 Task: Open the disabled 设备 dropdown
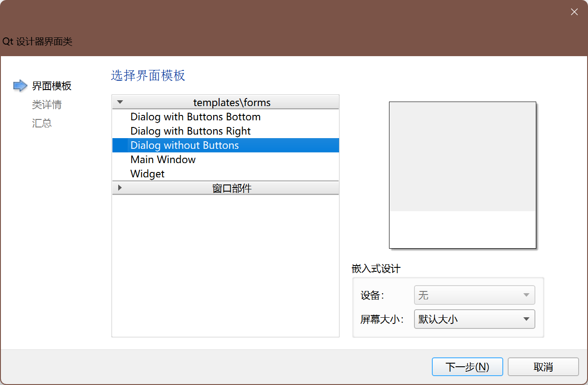coord(475,295)
